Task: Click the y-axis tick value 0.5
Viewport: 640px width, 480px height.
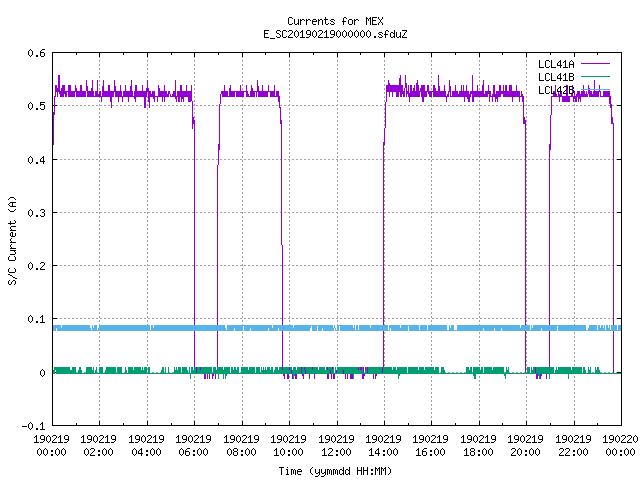Action: [x=36, y=106]
